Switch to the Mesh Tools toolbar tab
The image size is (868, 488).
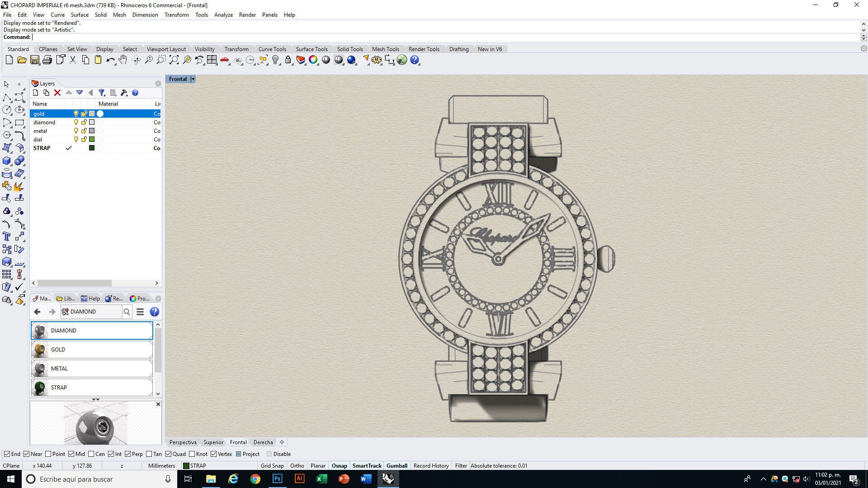click(x=385, y=49)
